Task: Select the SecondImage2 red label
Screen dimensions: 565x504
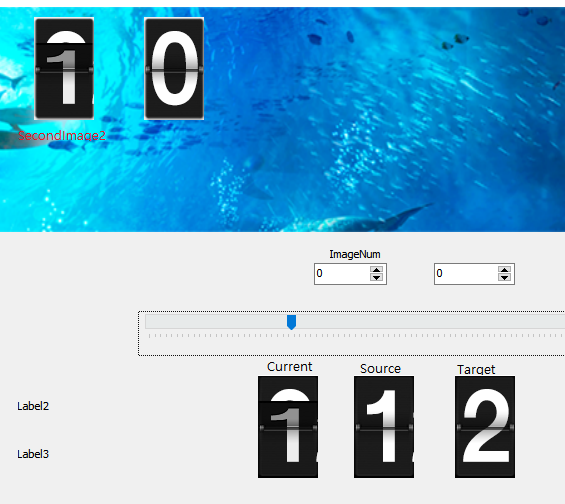Action: tap(62, 135)
